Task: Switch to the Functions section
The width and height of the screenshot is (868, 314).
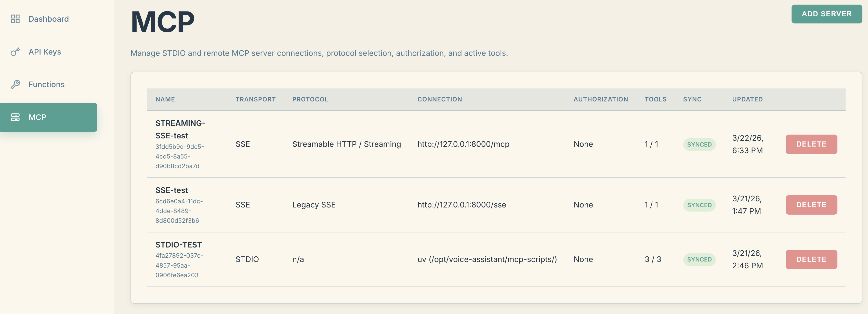Action: (46, 84)
